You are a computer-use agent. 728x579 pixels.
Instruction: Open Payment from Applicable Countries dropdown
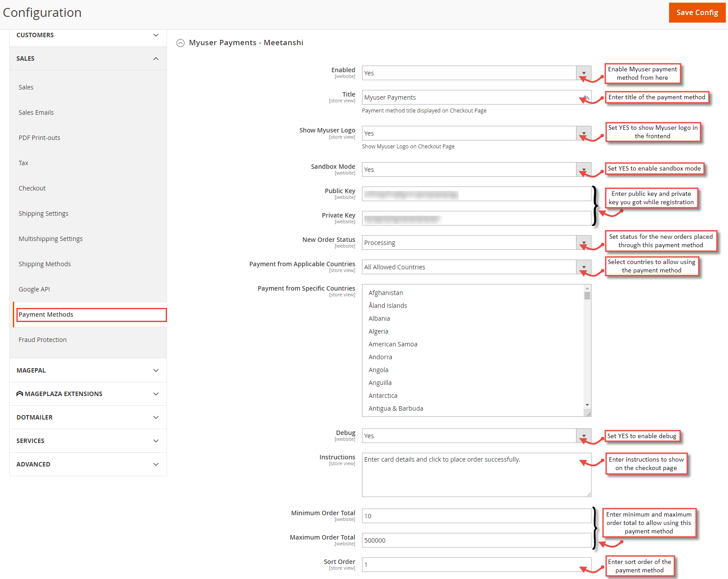click(476, 267)
